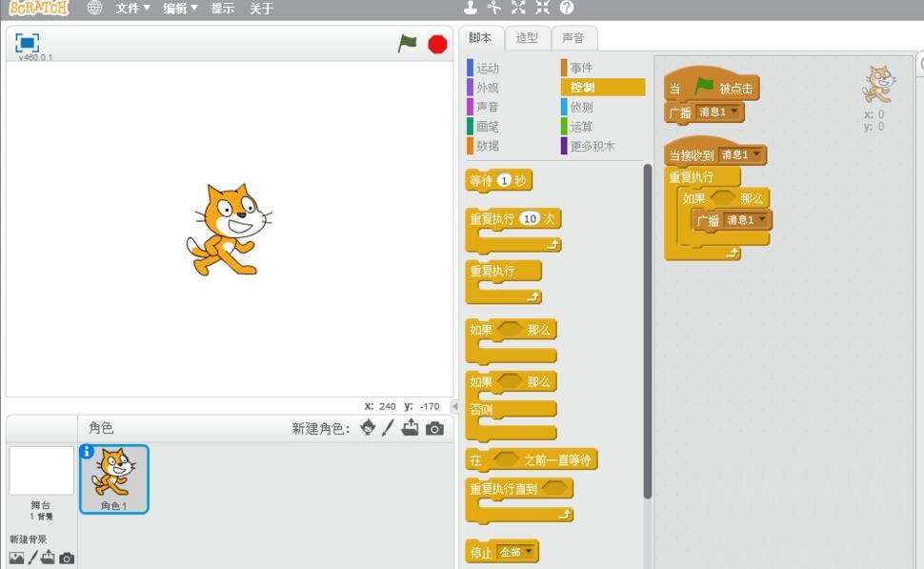Select the grow sprite tool
Viewport: 924px width, 569px height.
[517, 8]
